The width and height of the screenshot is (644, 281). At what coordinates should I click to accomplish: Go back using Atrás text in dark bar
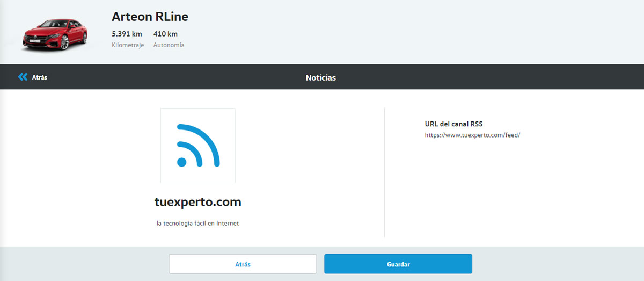coord(40,77)
